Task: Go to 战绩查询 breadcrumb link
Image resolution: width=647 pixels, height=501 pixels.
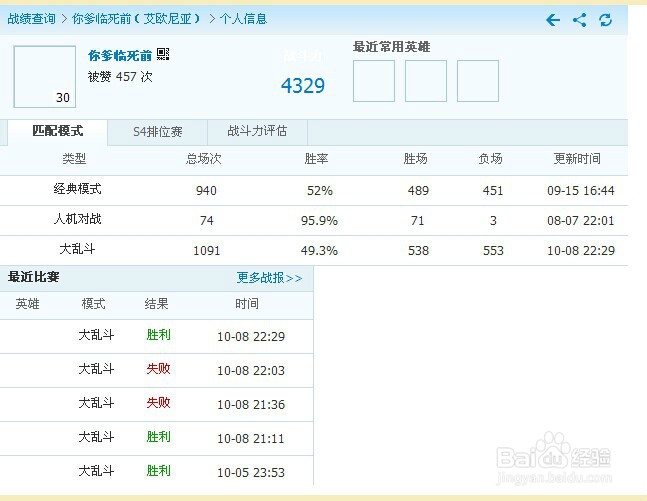Action: coord(31,19)
